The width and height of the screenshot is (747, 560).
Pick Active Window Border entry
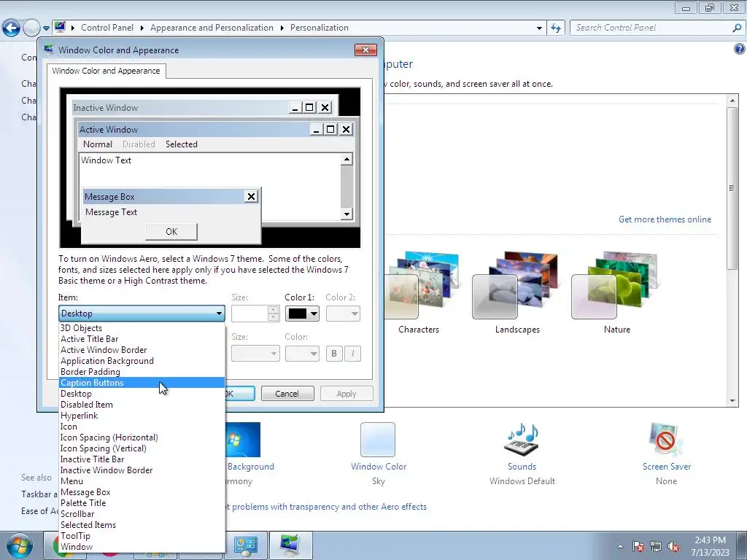(x=142, y=349)
